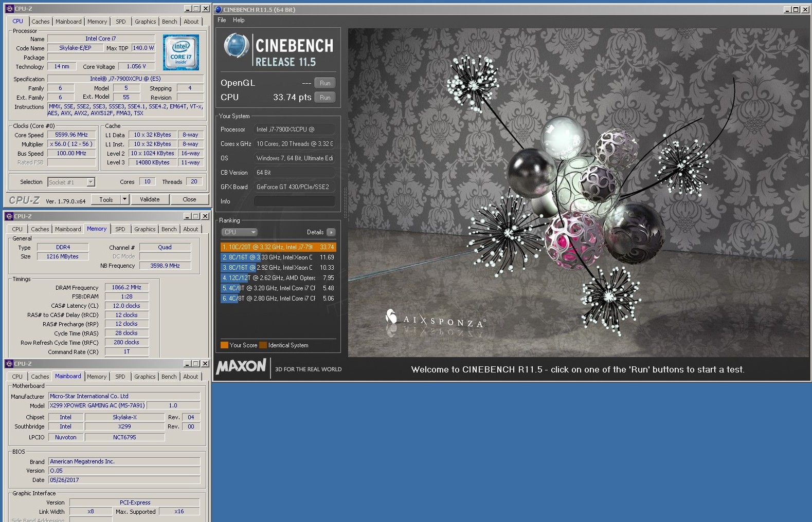Open About tab in top CPU-Z window

pos(191,22)
